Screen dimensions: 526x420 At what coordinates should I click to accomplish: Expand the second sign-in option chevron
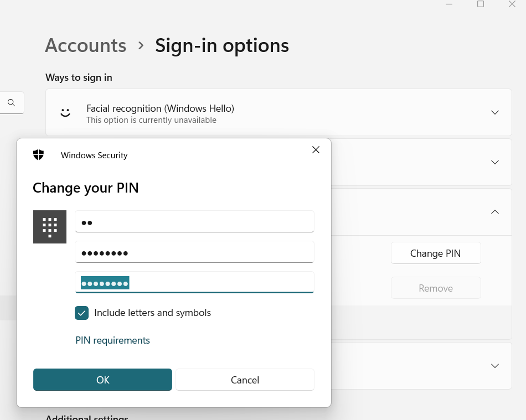coord(495,162)
